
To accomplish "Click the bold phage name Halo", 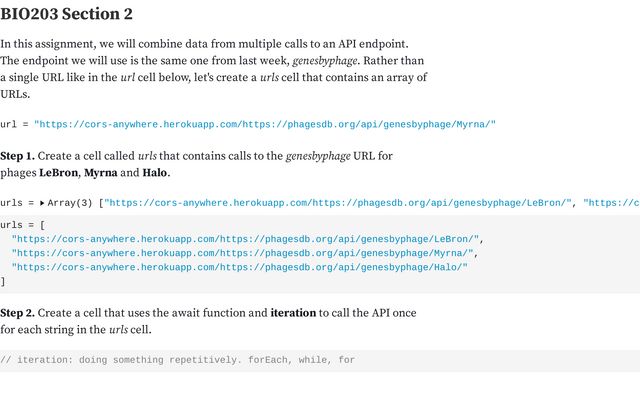I will coord(155,173).
